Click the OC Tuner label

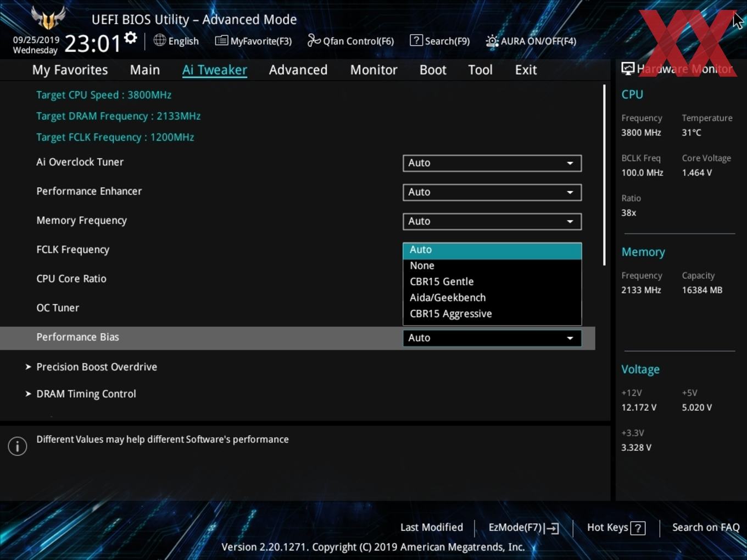tap(58, 307)
